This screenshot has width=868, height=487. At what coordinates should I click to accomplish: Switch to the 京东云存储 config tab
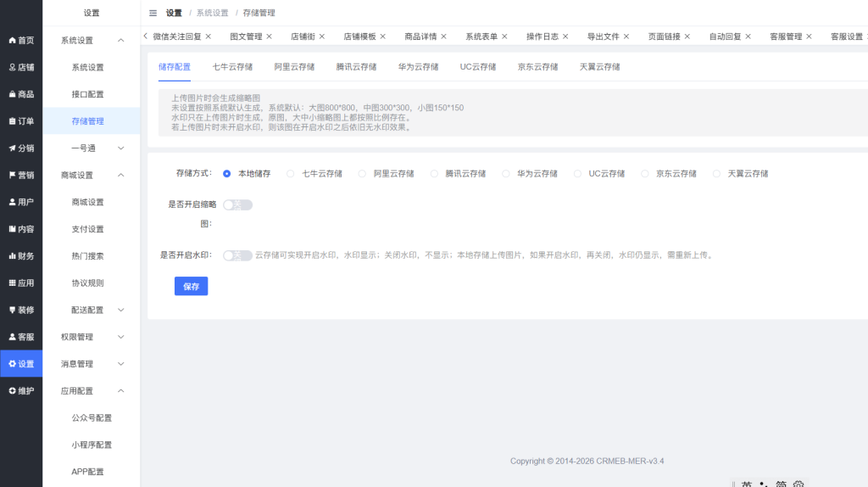(x=538, y=67)
